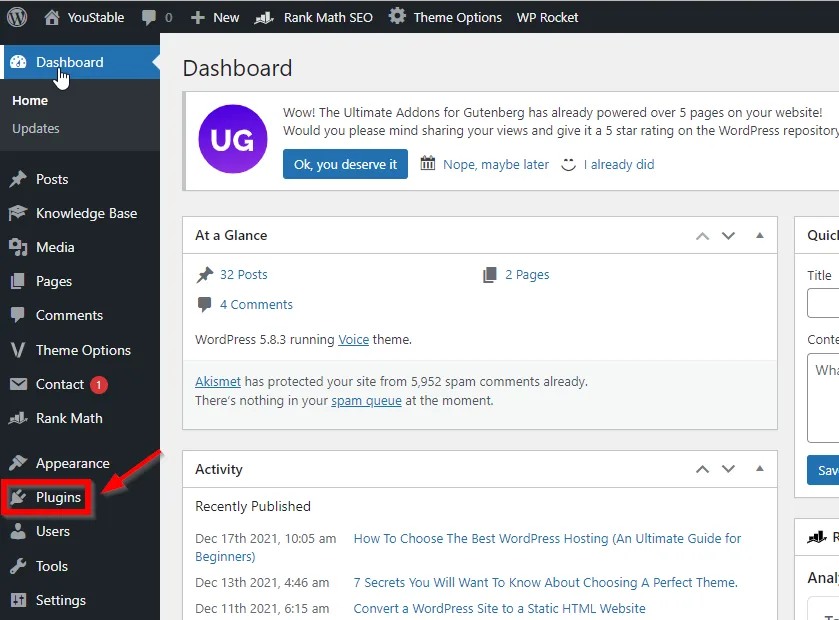
Task: Open the Akismet link
Action: 218,381
